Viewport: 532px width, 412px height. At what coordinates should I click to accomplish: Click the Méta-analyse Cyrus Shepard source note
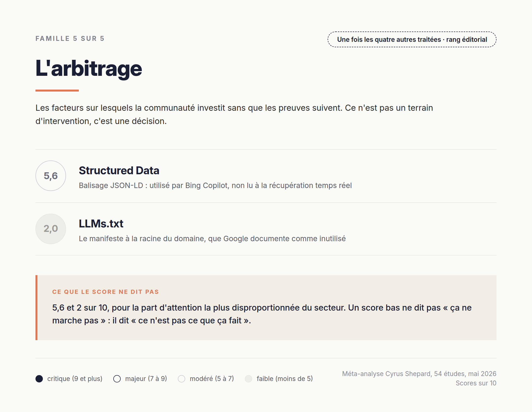(419, 374)
